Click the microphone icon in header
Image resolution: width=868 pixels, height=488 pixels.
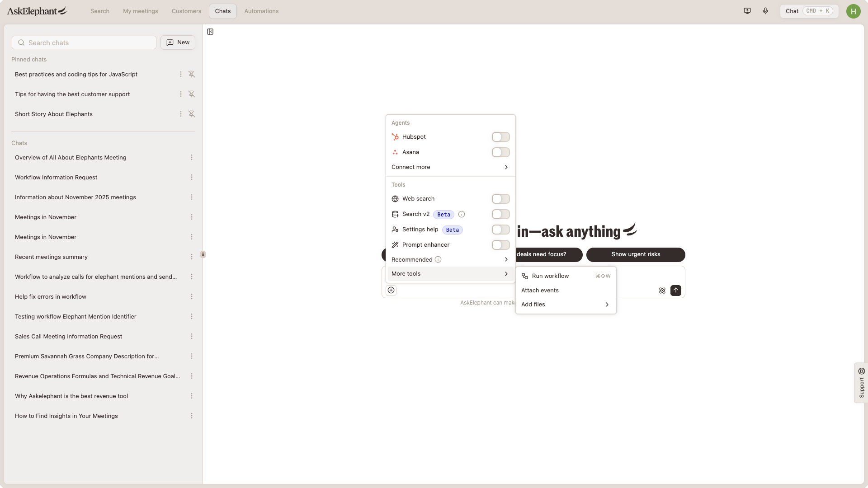(x=765, y=11)
